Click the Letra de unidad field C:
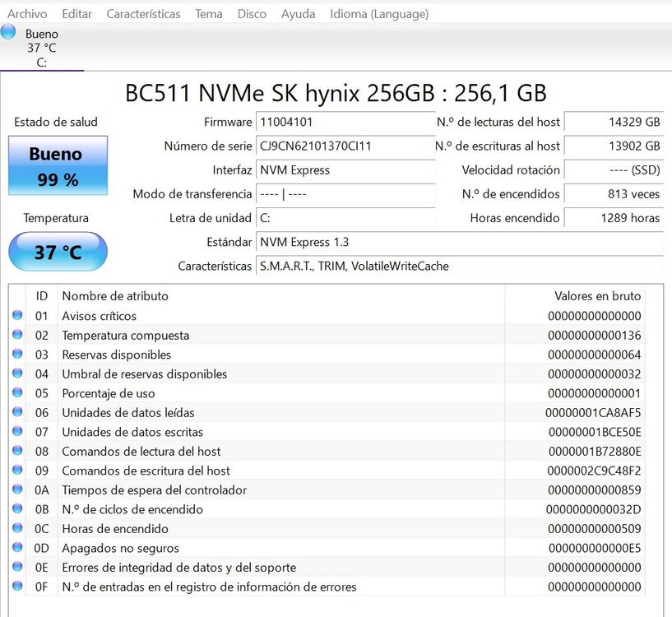The height and width of the screenshot is (617, 672). (x=345, y=218)
